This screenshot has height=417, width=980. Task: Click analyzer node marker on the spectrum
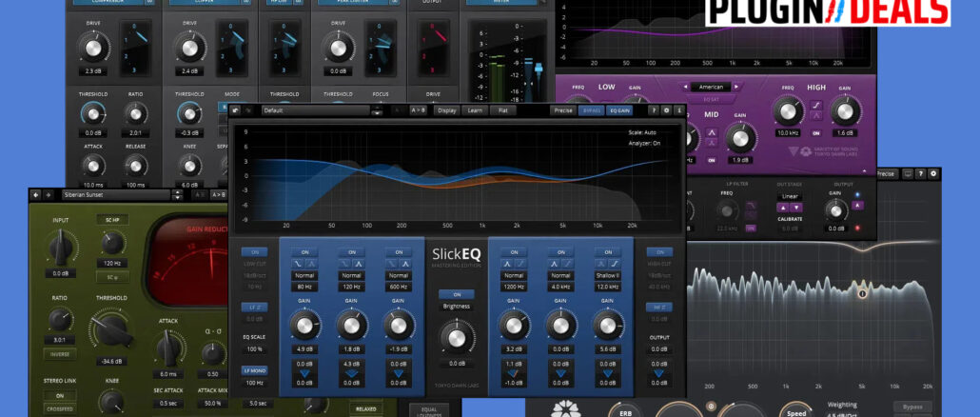point(863,292)
